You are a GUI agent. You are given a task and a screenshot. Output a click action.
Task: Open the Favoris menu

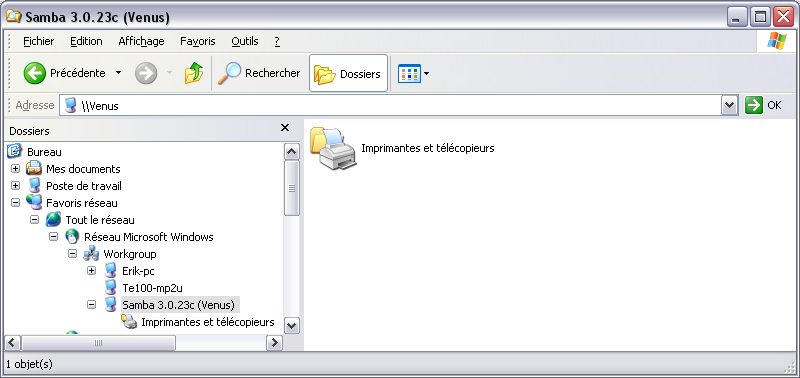point(198,41)
